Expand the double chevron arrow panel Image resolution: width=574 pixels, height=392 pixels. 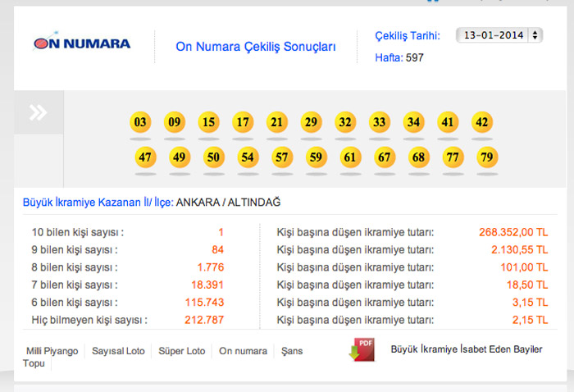click(39, 112)
